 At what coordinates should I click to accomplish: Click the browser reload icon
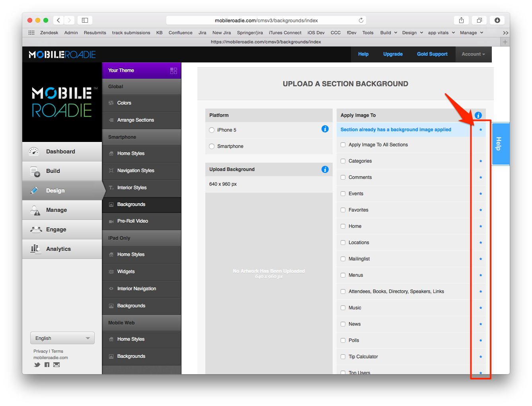pos(361,20)
